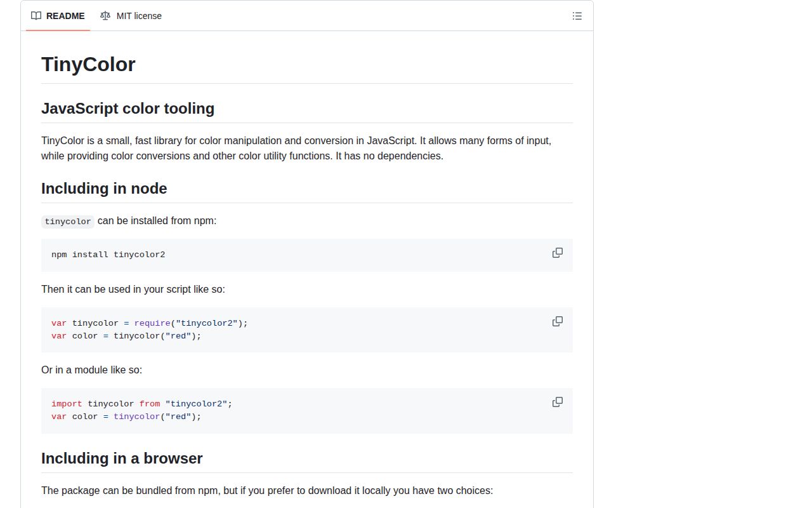Image resolution: width=812 pixels, height=508 pixels.
Task: Click the paragraph starting 'TinyColor is a small, fast library'
Action: (x=296, y=148)
